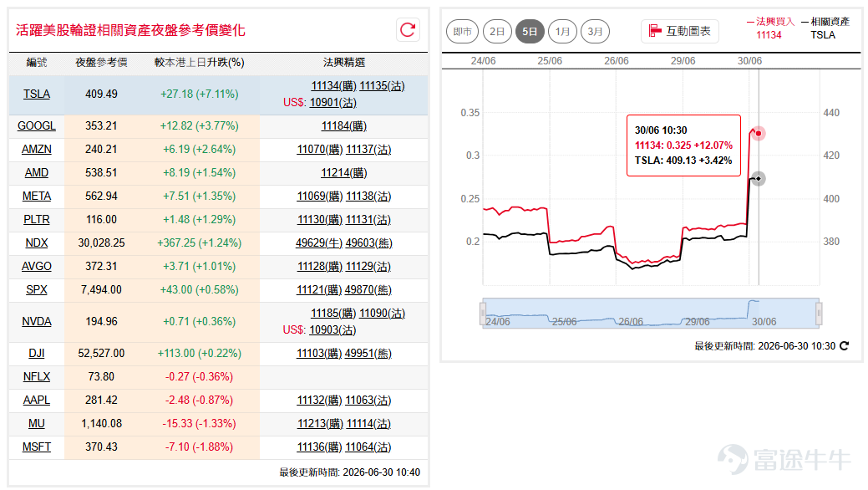Switch chart to 3月 range

tap(595, 32)
